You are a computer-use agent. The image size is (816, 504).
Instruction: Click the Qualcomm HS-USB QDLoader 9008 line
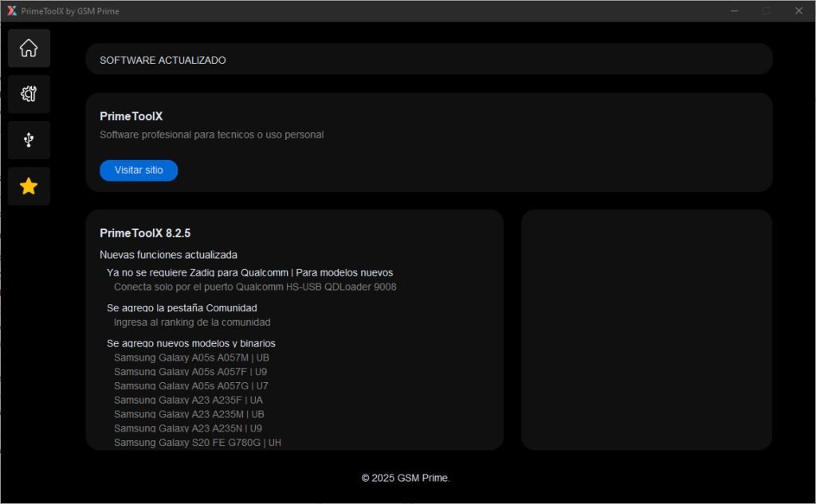click(255, 287)
